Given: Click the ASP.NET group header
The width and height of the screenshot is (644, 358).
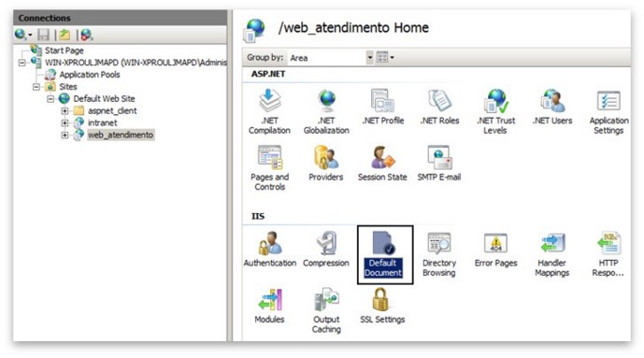Looking at the screenshot, I should 268,74.
